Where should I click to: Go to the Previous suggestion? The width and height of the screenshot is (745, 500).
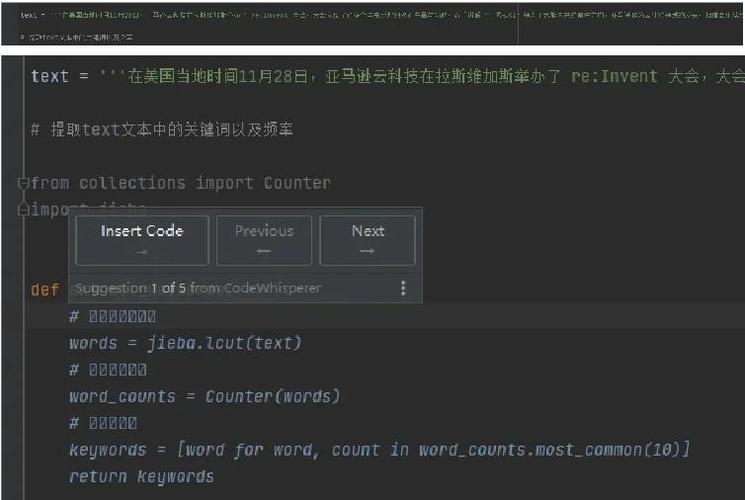(x=264, y=240)
